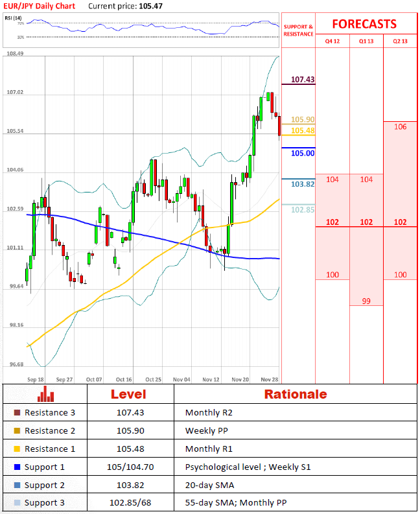420x514 pixels.
Task: Click the 103.82 level beside the chart
Action: pos(303,184)
